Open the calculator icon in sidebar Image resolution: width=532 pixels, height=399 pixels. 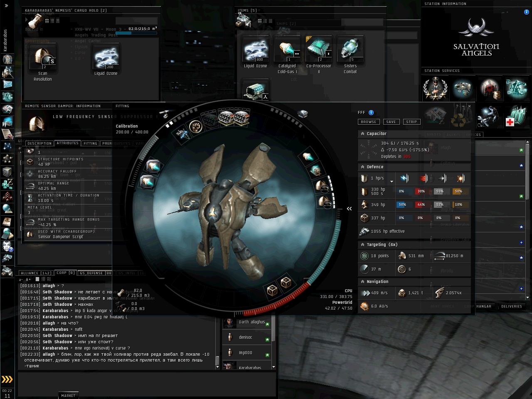point(7,234)
